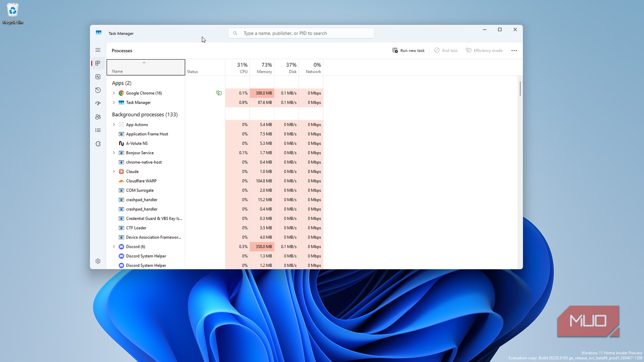Expand the Discord process group
This screenshot has height=362, width=644.
114,247
